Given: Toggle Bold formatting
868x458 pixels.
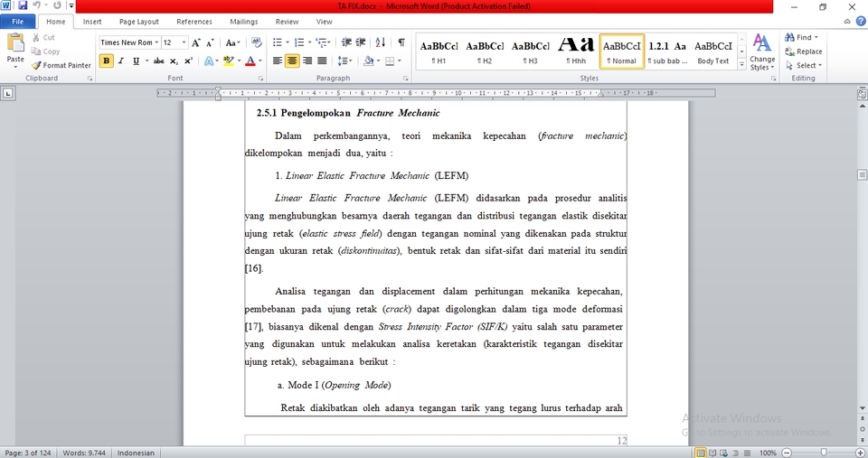Looking at the screenshot, I should point(107,61).
